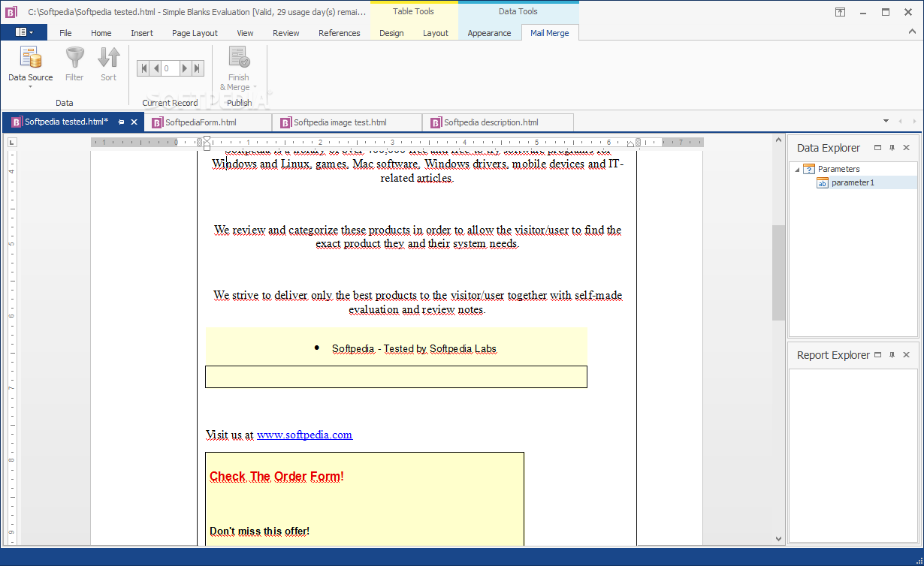Switch to Softpedia description.html tab
This screenshot has width=924, height=566.
tap(498, 122)
